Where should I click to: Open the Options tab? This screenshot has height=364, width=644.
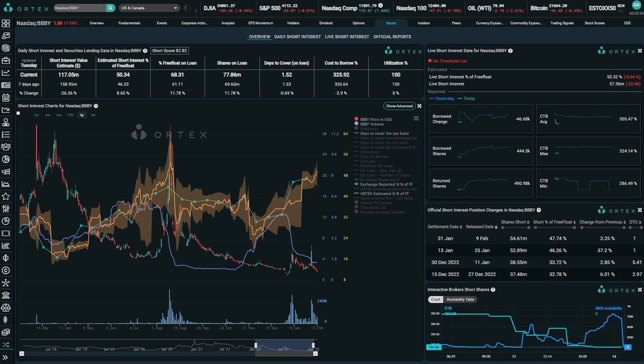[x=358, y=23]
